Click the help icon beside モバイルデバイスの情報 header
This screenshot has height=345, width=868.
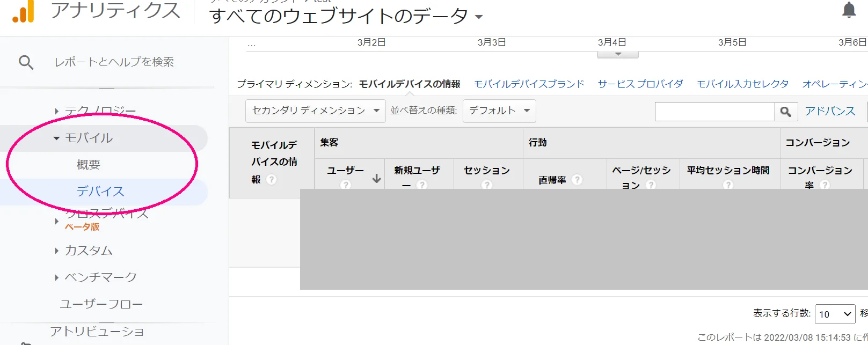click(272, 180)
